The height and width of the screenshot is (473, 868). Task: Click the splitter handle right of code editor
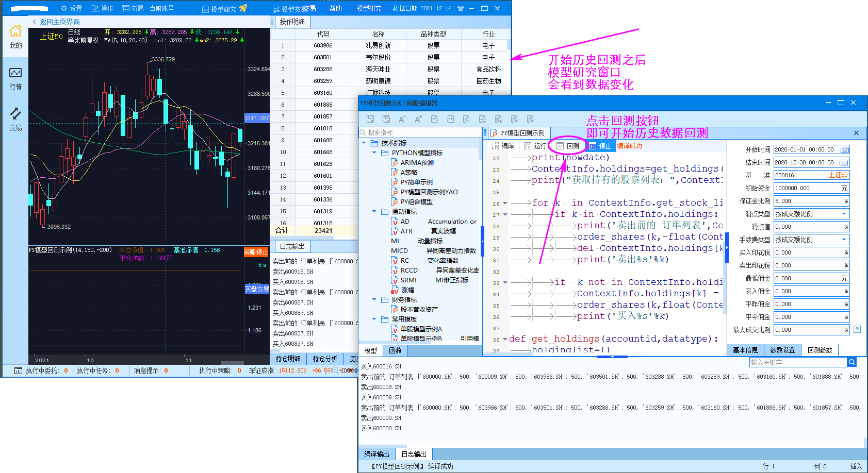pyautogui.click(x=727, y=248)
